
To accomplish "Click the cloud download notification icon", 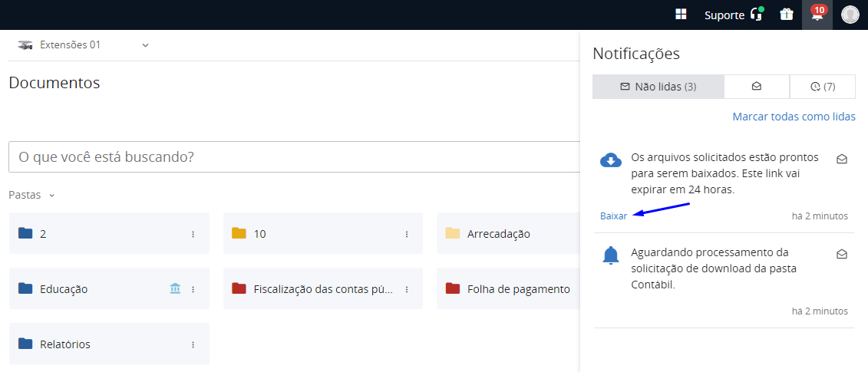I will tap(610, 160).
